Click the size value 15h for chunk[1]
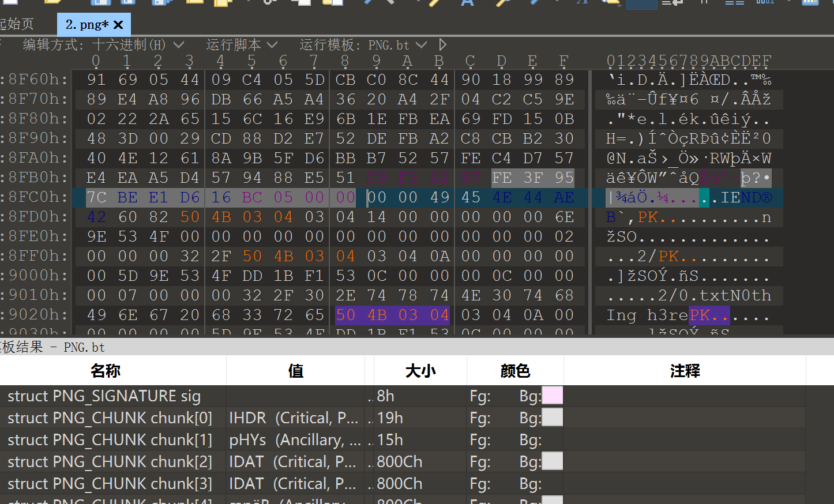 point(390,440)
